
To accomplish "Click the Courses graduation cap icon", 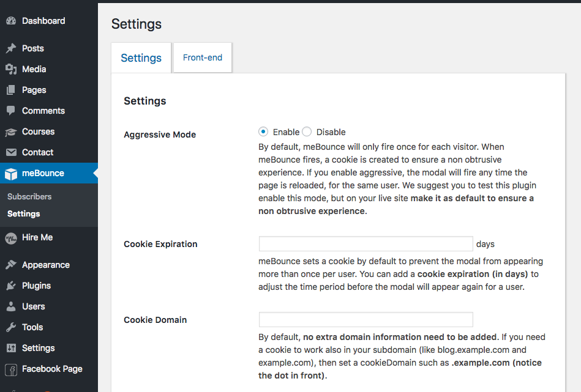I will click(11, 131).
